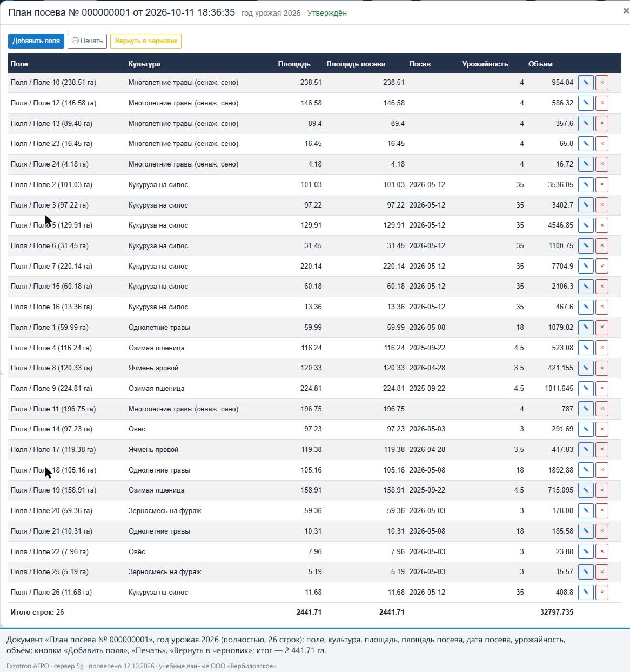Delete the Поле 20 Зерносмесь на фураж row
Image resolution: width=630 pixels, height=672 pixels.
pyautogui.click(x=601, y=511)
